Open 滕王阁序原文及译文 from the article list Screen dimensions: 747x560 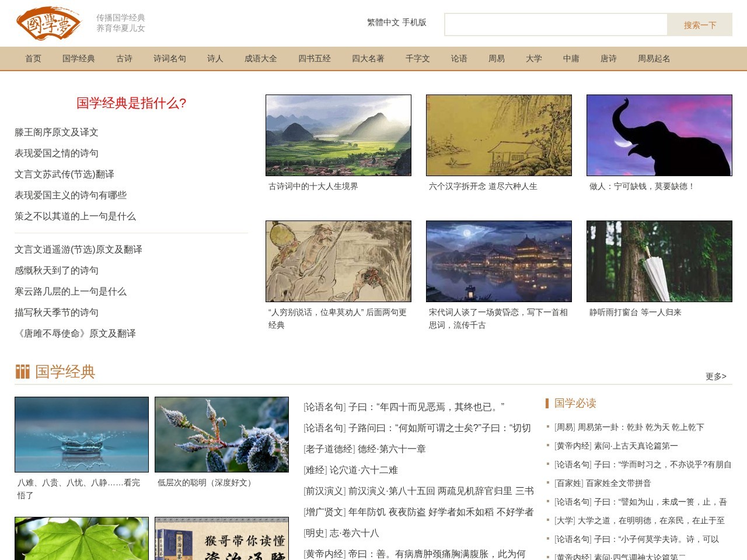click(57, 132)
